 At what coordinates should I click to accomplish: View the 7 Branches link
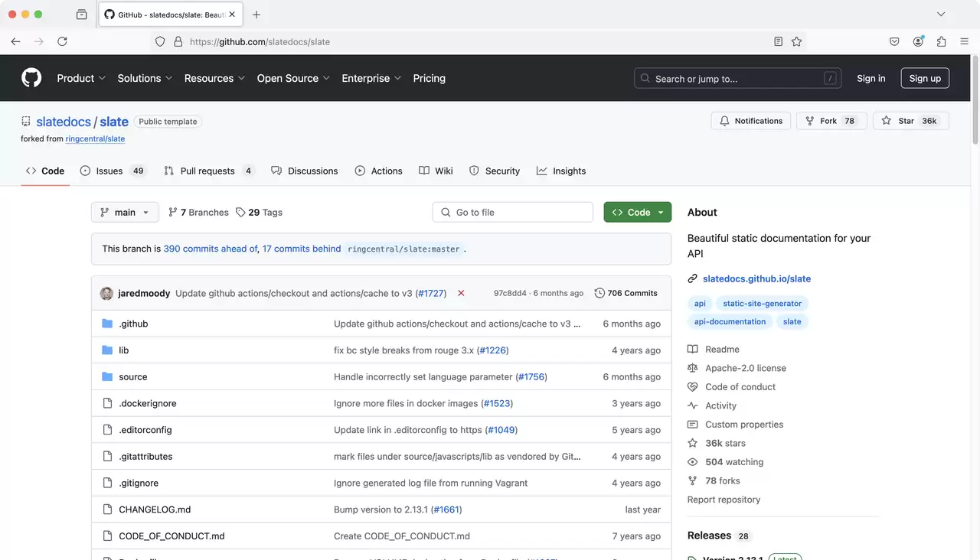click(x=198, y=213)
